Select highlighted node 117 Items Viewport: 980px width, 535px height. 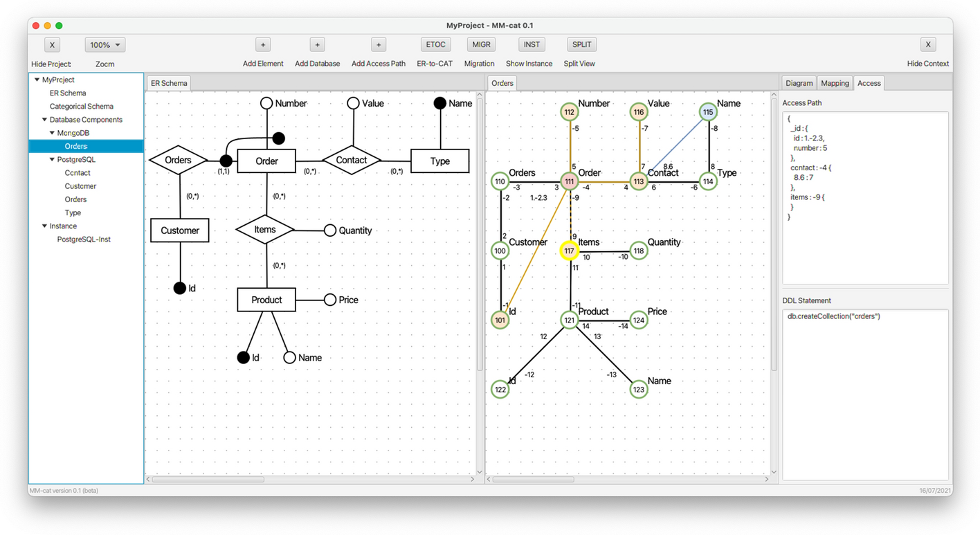569,251
